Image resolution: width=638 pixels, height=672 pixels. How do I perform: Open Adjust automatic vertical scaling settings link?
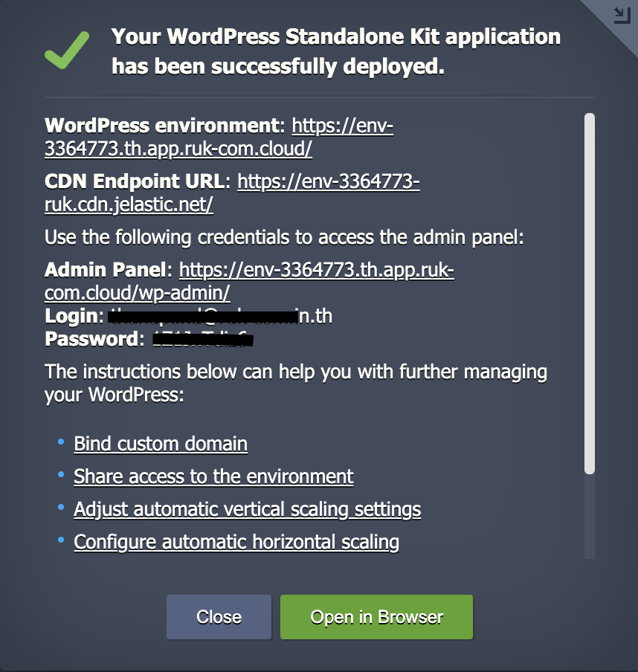point(247,509)
